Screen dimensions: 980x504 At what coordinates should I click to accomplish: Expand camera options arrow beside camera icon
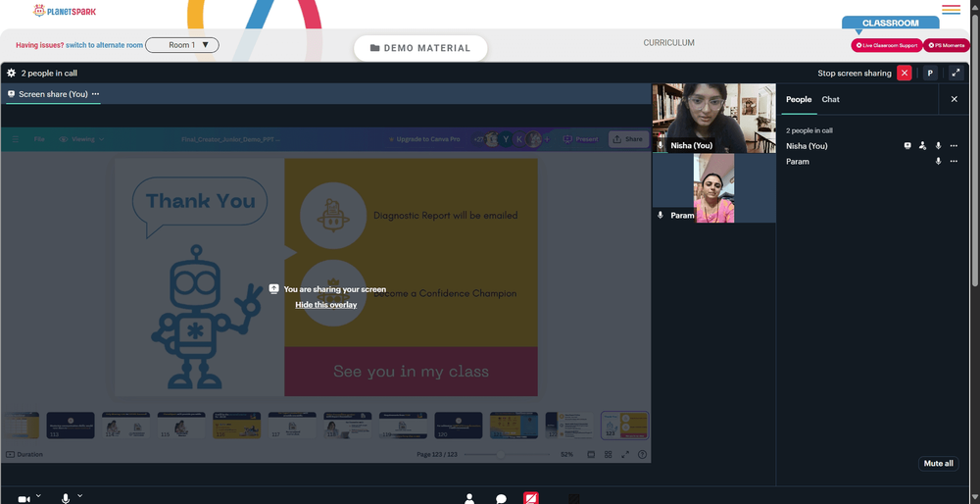pyautogui.click(x=38, y=495)
